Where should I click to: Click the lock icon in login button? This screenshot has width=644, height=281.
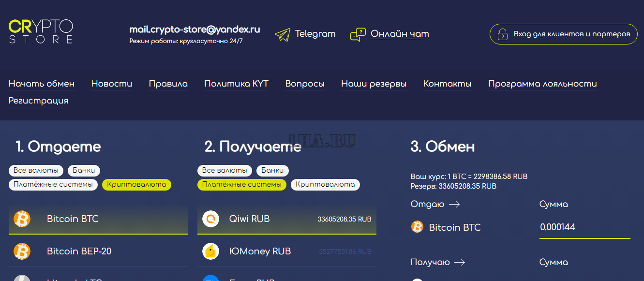503,34
